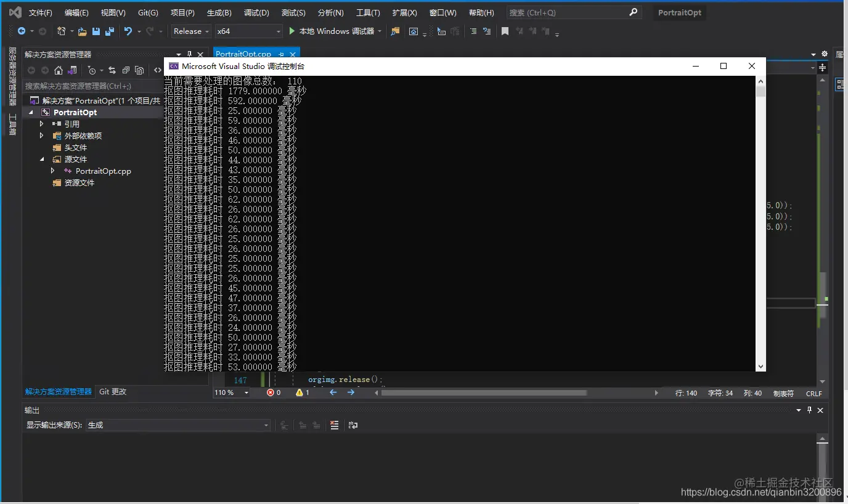848x504 pixels.
Task: Pin the Output panel
Action: tap(809, 410)
